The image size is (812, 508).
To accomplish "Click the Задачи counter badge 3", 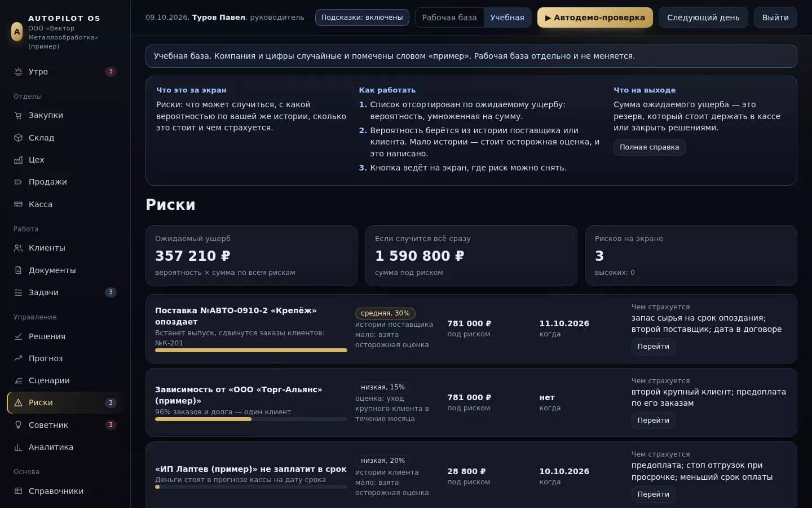I will pyautogui.click(x=111, y=292).
